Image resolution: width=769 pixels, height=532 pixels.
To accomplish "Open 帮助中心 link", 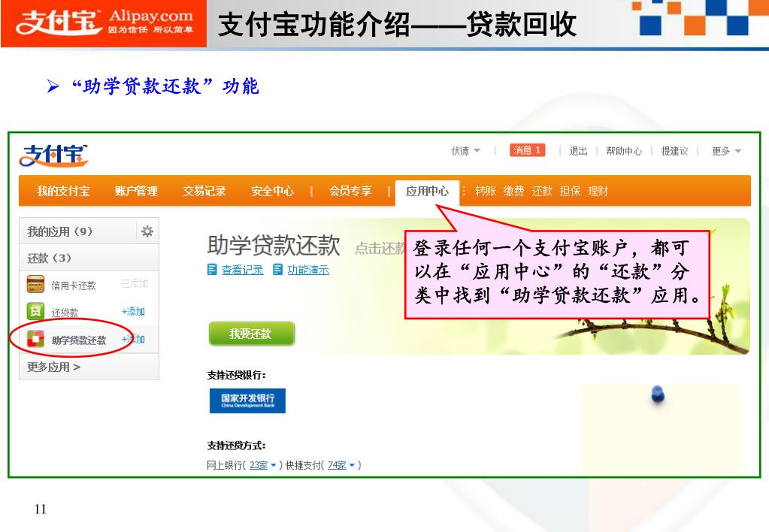I will (624, 151).
